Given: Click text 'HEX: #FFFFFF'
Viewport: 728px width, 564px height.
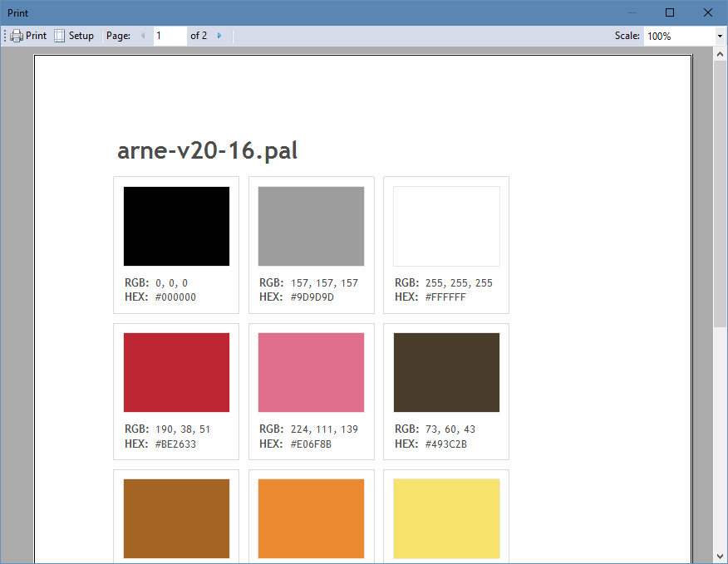Looking at the screenshot, I should 430,297.
